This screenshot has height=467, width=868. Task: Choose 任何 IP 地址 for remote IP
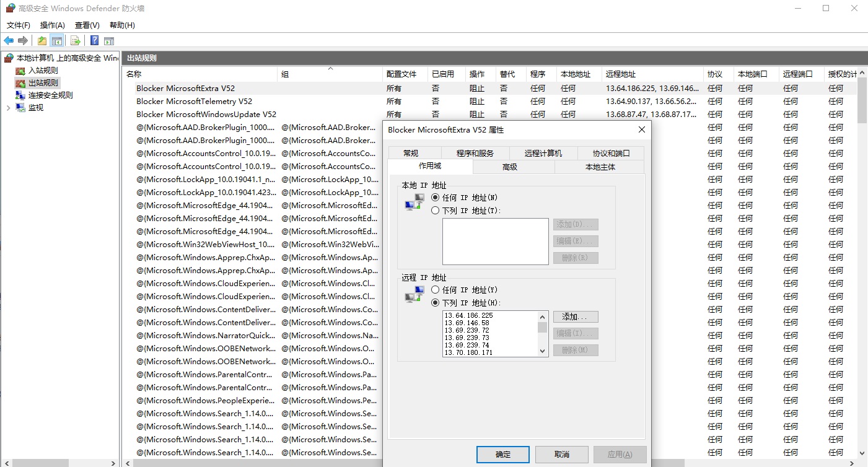pyautogui.click(x=436, y=290)
